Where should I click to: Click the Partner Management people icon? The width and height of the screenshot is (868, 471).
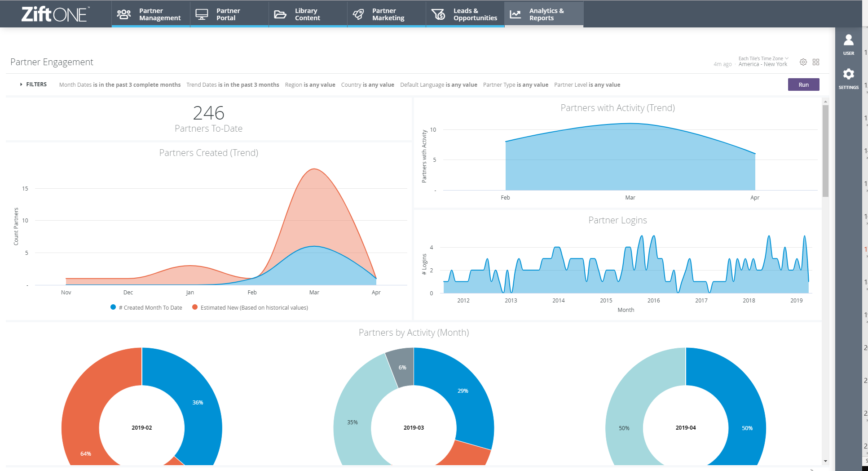click(123, 14)
